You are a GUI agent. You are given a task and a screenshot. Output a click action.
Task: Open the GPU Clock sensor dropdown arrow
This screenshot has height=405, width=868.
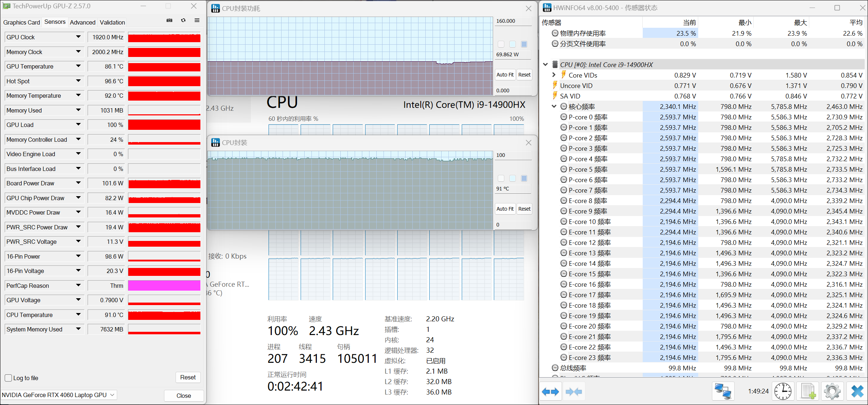point(78,37)
